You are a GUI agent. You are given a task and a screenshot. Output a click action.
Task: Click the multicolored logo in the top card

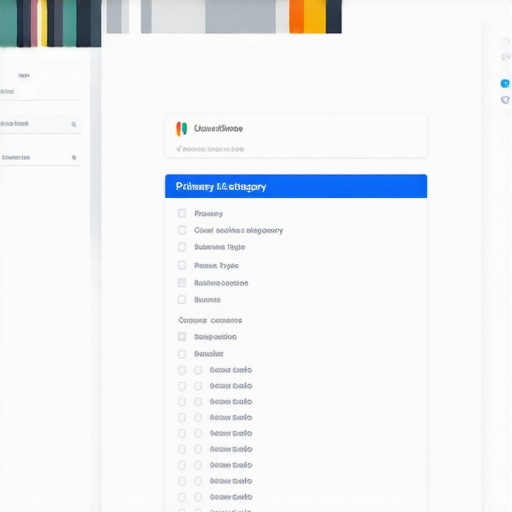182,129
